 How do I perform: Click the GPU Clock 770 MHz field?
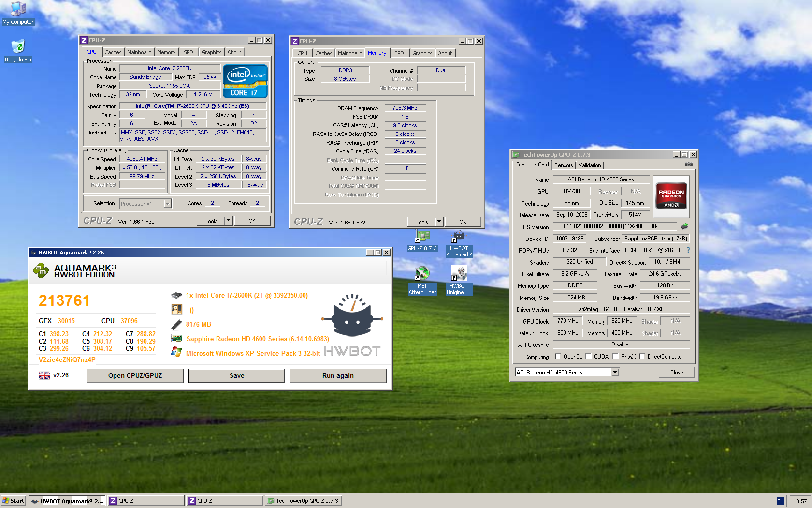coord(567,321)
